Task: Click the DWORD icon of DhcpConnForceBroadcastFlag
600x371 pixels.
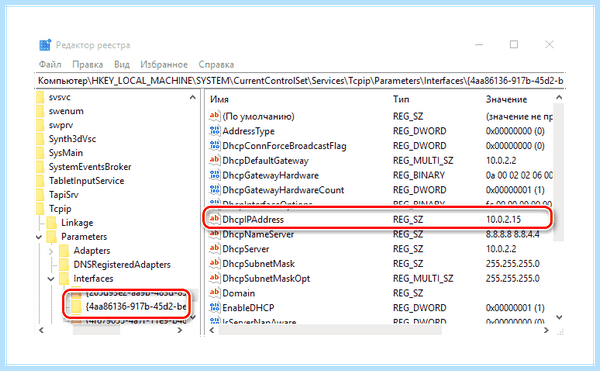Action: coord(215,145)
